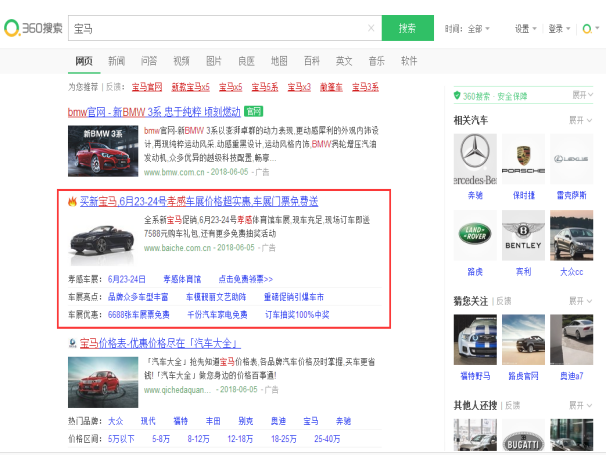
Task: Open the 奥迪a7 car thumbnail
Action: tap(571, 339)
